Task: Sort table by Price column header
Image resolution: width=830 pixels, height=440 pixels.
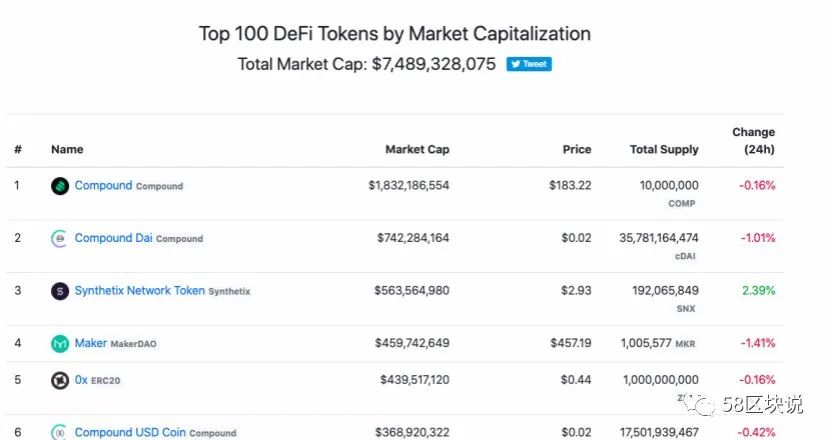Action: [x=576, y=150]
